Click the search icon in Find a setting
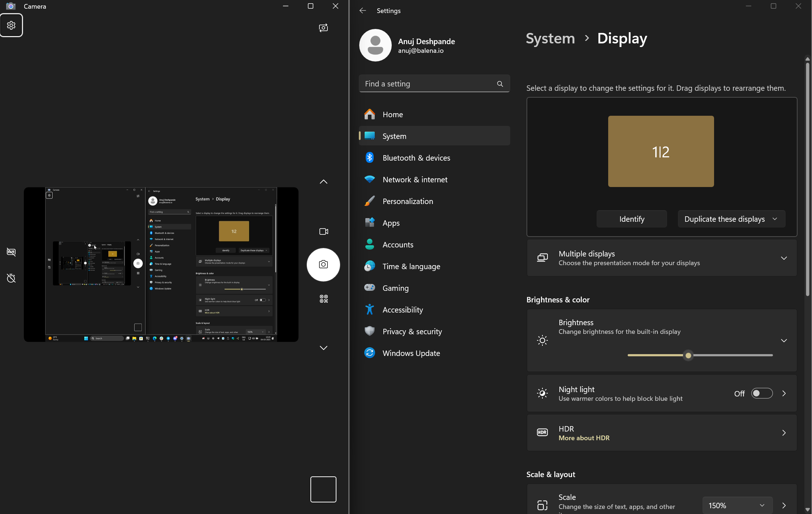 pyautogui.click(x=500, y=84)
